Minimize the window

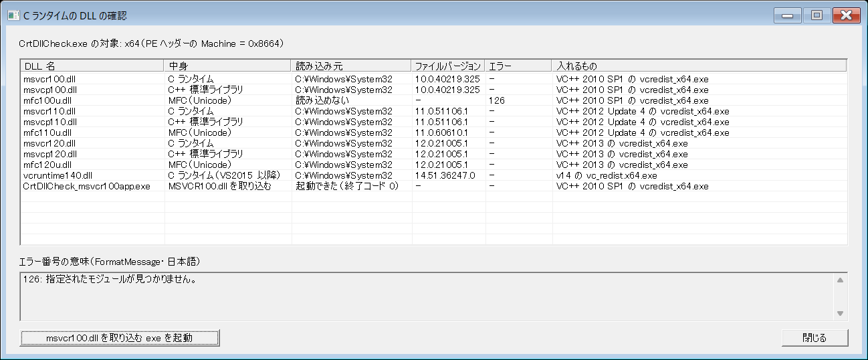(x=788, y=15)
